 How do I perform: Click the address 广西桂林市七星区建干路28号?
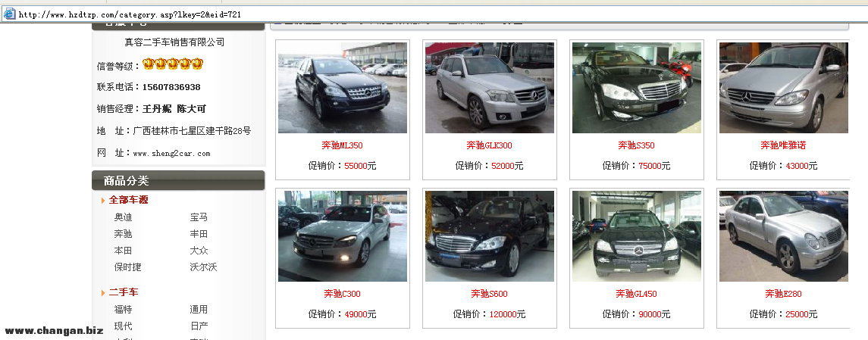192,131
